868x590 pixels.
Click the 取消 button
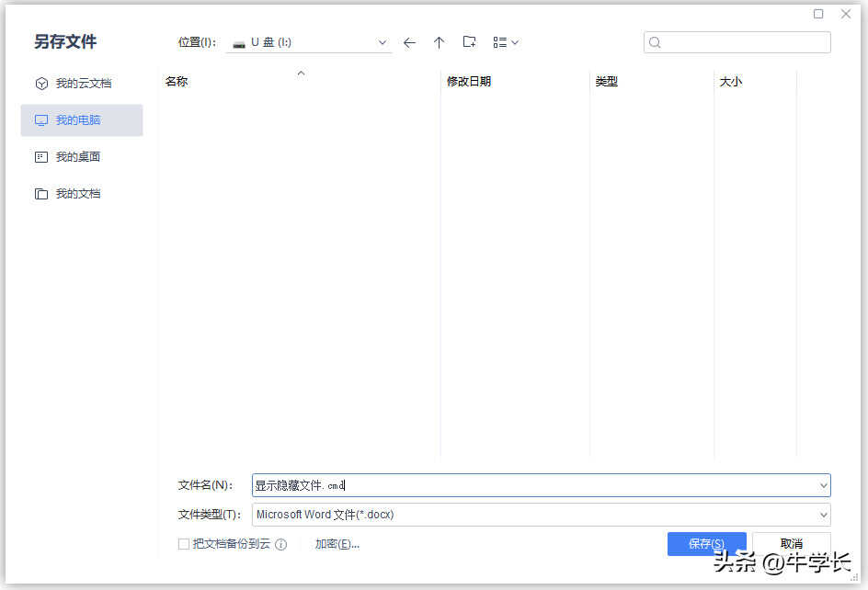(x=792, y=544)
